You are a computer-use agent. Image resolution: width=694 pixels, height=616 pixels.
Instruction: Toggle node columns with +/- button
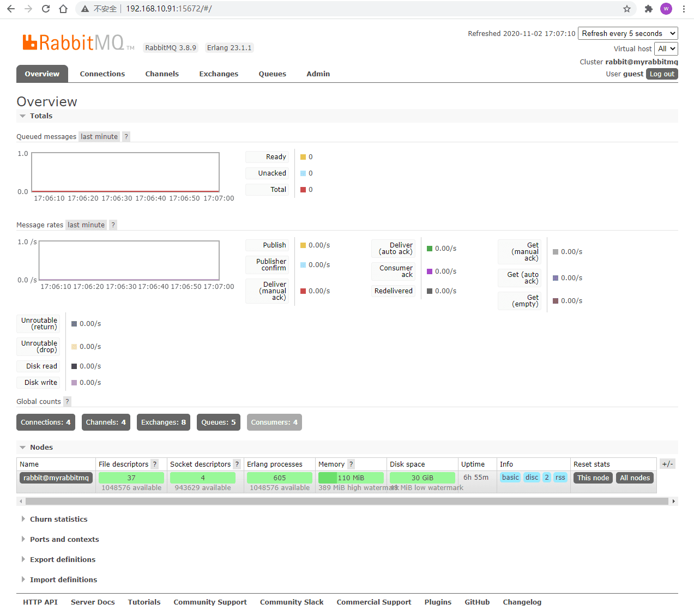pyautogui.click(x=667, y=464)
